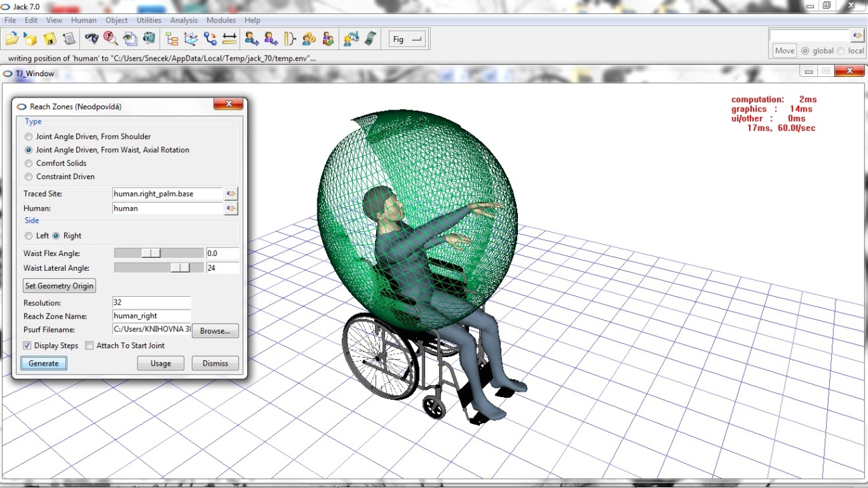Image resolution: width=868 pixels, height=488 pixels.
Task: Click the blue joint chain toolbar icon
Action: [x=210, y=39]
